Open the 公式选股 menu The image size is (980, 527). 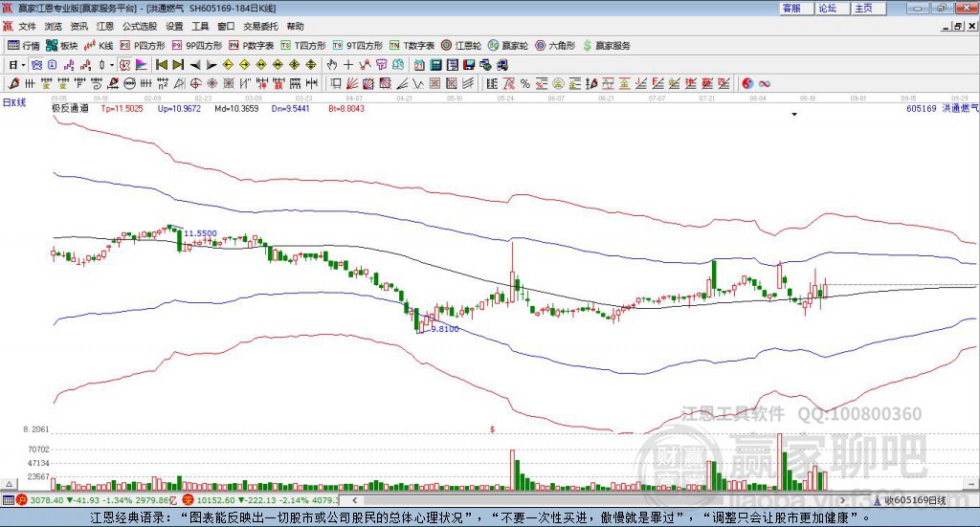click(x=140, y=26)
